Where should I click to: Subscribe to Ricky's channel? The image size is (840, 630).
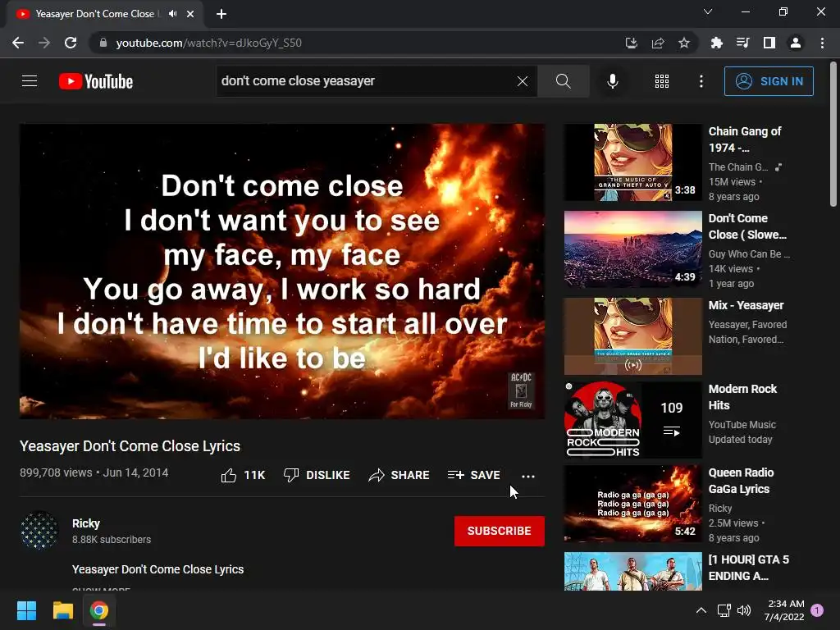pyautogui.click(x=500, y=531)
